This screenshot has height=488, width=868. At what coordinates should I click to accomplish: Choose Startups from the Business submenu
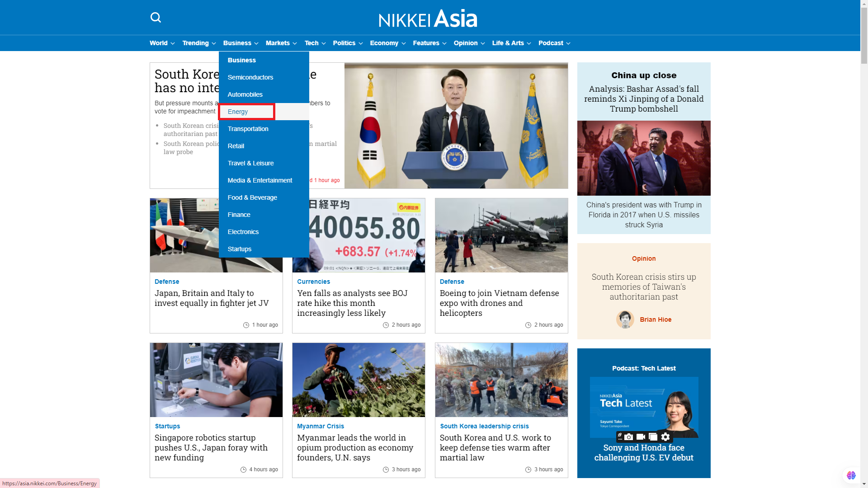pos(239,249)
